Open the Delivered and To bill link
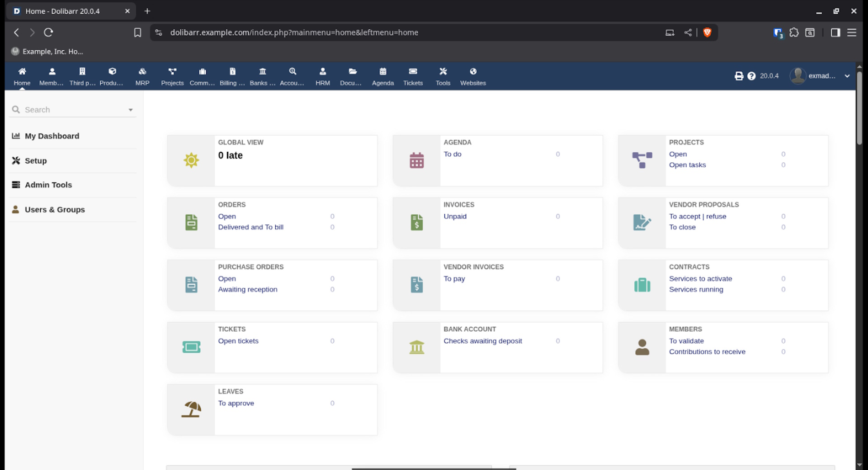This screenshot has width=868, height=470. click(250, 227)
